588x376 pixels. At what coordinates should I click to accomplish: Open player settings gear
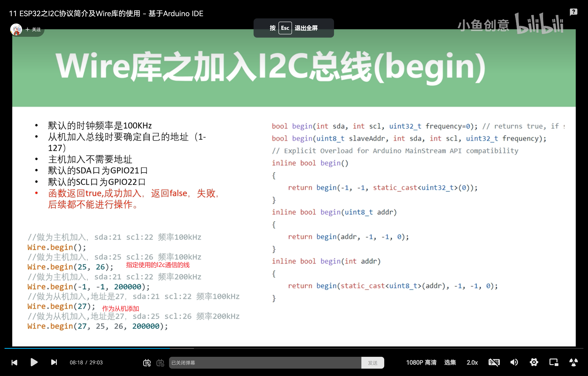coord(534,362)
